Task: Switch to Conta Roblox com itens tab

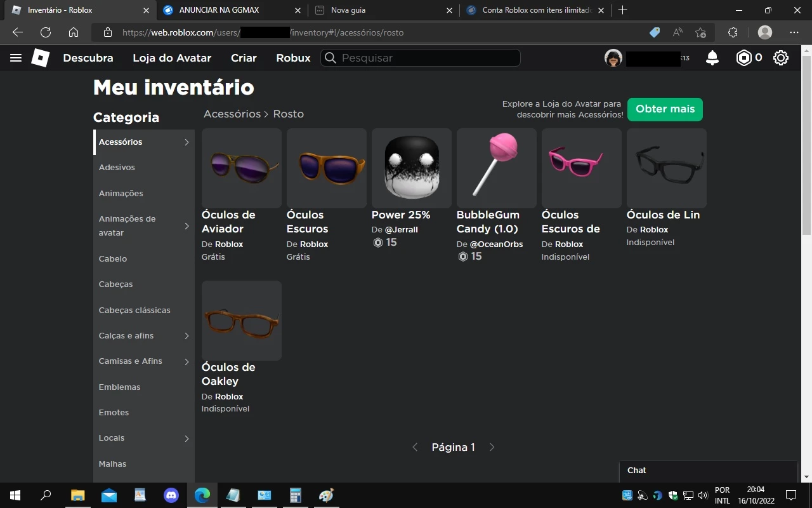Action: 537,10
